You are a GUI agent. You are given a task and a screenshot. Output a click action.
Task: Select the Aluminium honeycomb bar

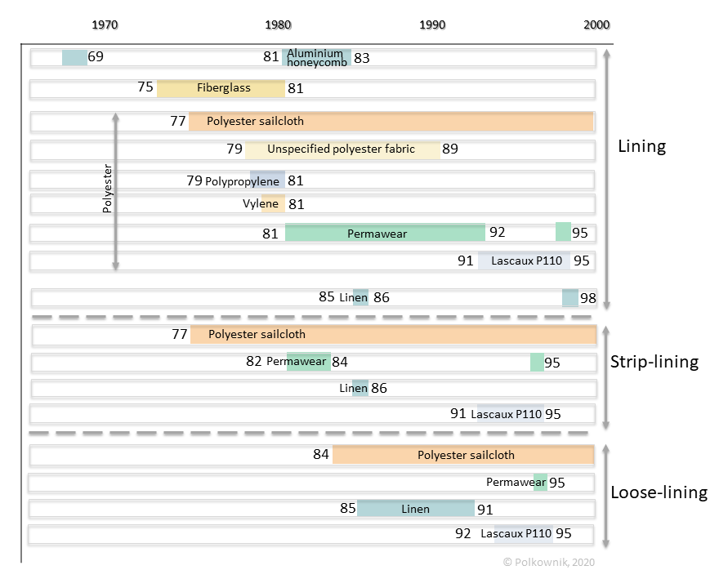(x=317, y=58)
